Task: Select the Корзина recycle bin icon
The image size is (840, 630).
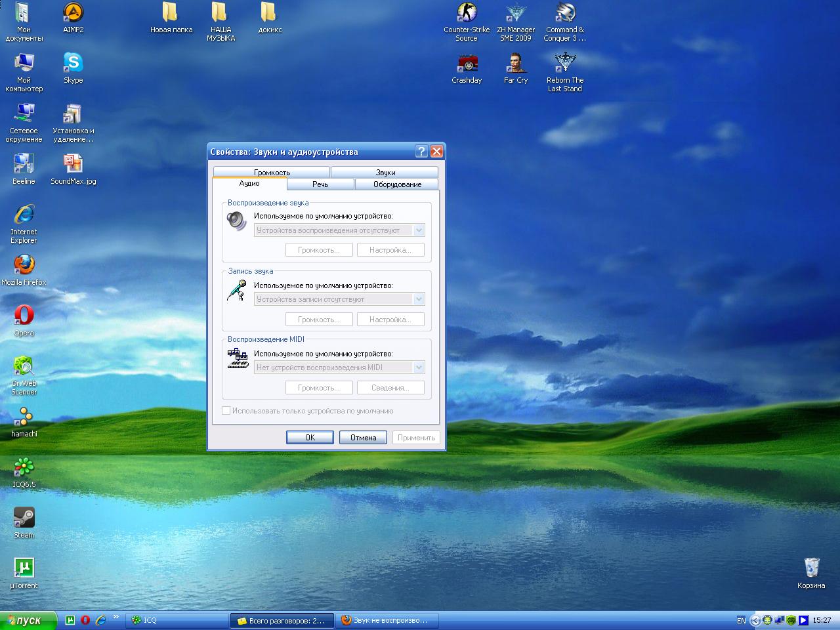Action: coord(811,568)
